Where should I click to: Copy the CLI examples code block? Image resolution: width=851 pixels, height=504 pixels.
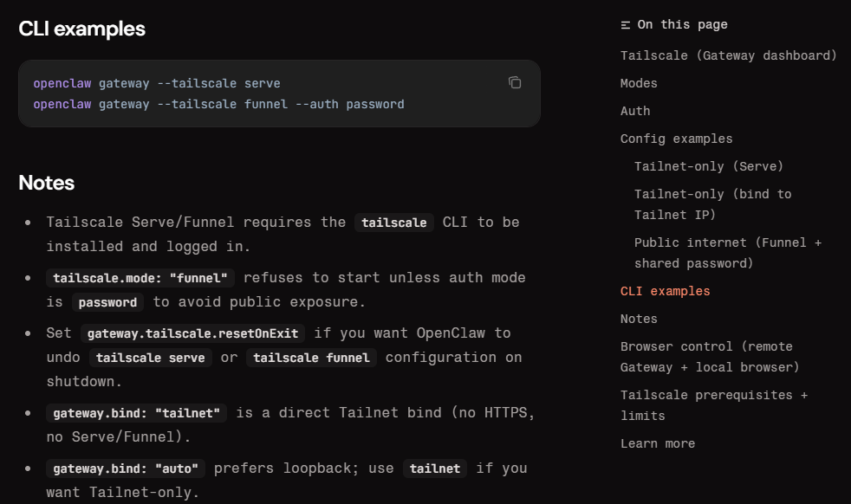coord(515,82)
